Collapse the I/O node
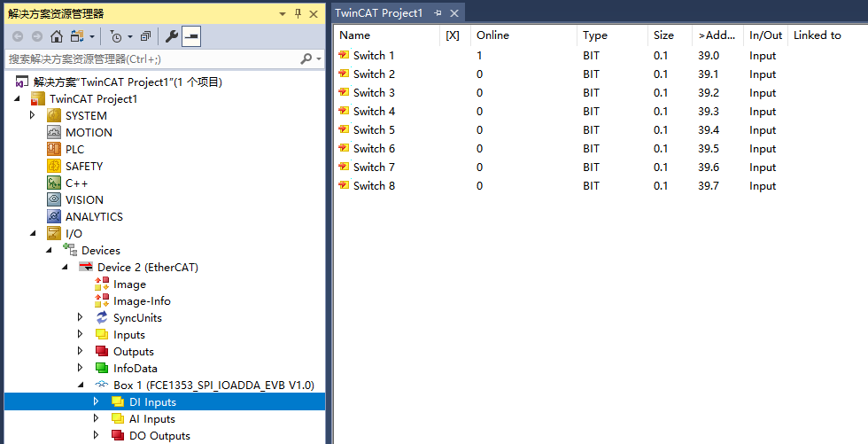The height and width of the screenshot is (444, 868). [33, 233]
